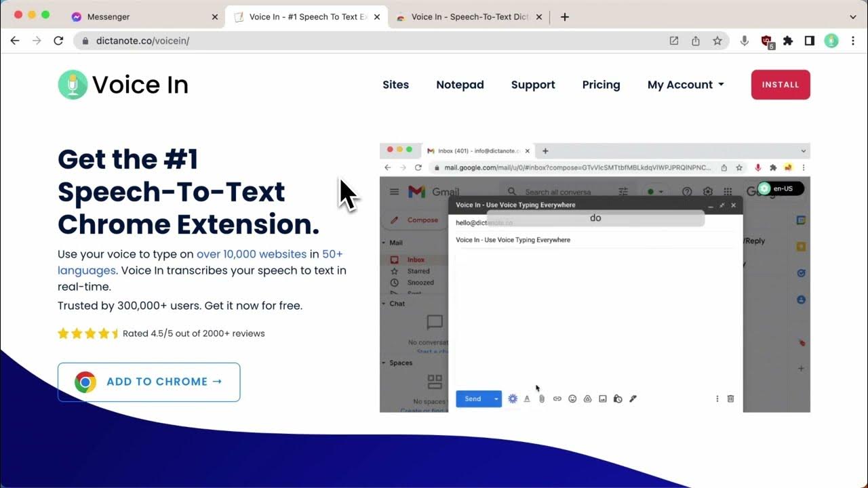
Task: Click the browser forward arrow
Action: [37, 41]
